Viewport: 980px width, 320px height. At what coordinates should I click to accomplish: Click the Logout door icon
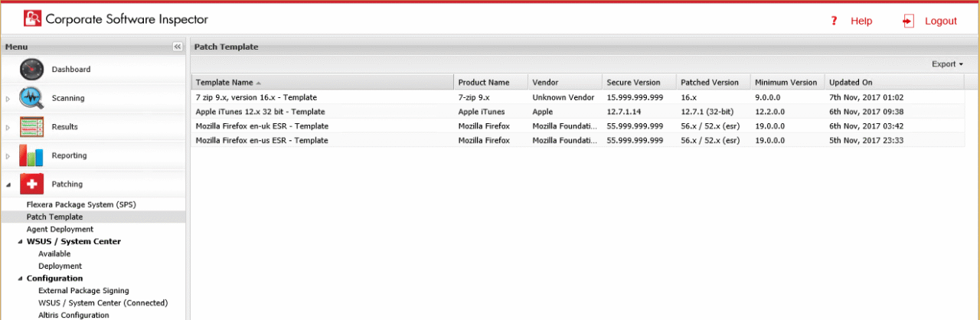pos(908,21)
